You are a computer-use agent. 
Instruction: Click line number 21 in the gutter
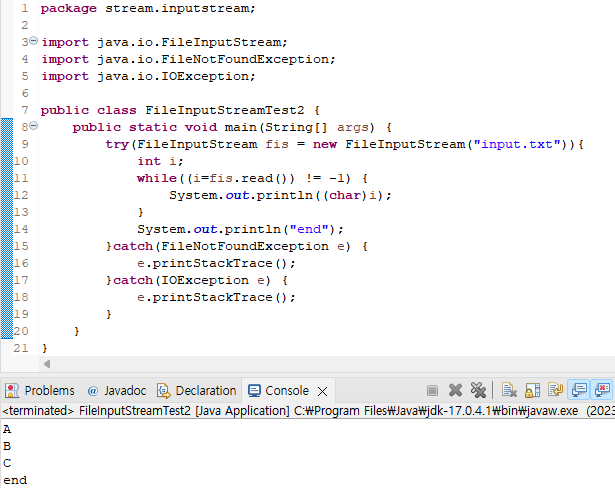pos(21,348)
